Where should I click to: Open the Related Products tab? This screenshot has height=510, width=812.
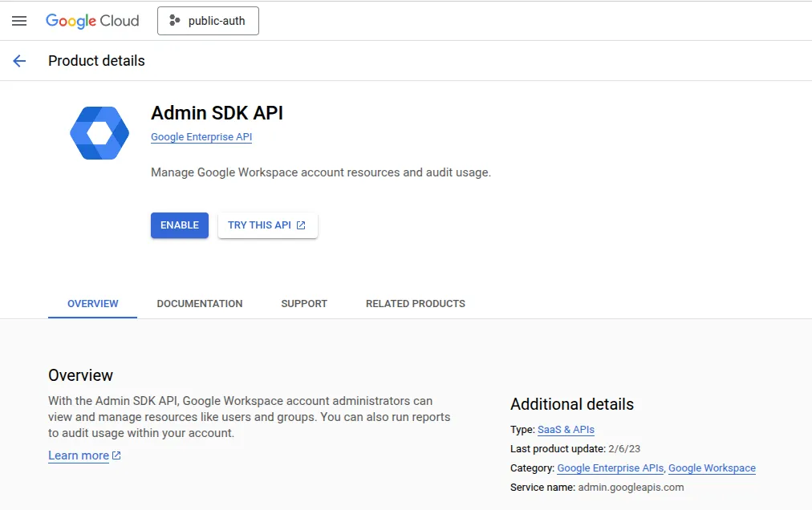[x=415, y=303]
